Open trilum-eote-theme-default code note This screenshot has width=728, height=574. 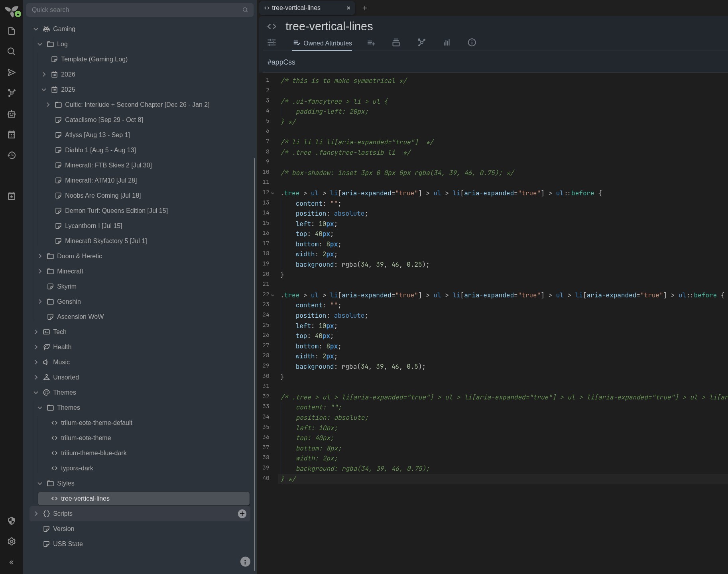(x=96, y=423)
